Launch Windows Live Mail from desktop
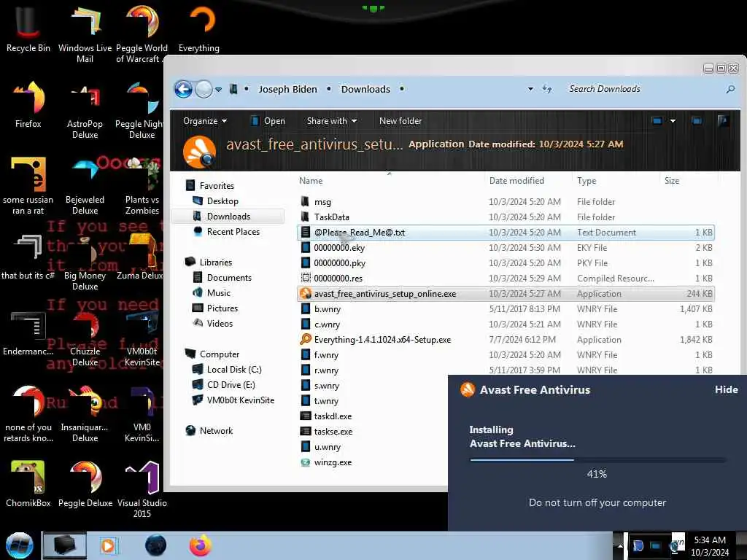The width and height of the screenshot is (747, 560). pyautogui.click(x=85, y=34)
